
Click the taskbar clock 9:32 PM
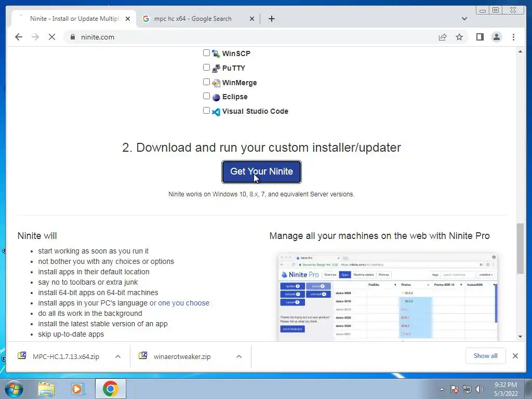coord(506,389)
